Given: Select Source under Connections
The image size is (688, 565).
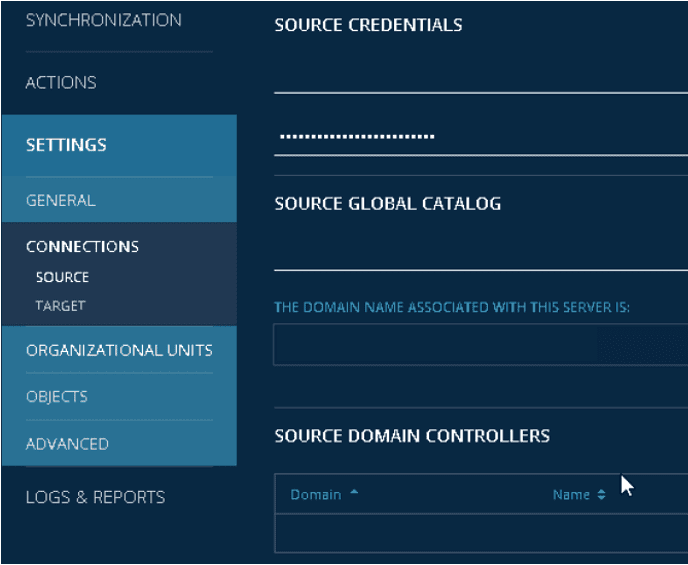Looking at the screenshot, I should click(x=62, y=277).
